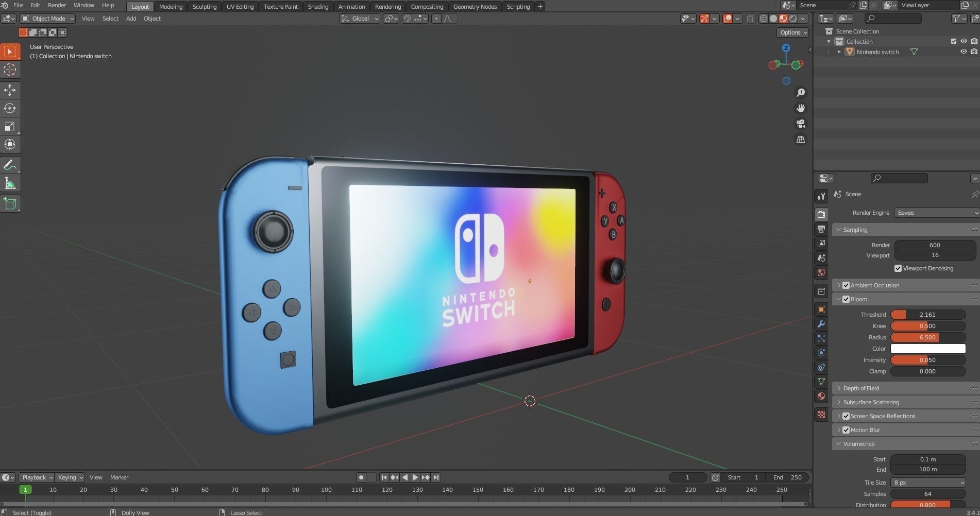Click the pan view hand icon

[x=801, y=108]
